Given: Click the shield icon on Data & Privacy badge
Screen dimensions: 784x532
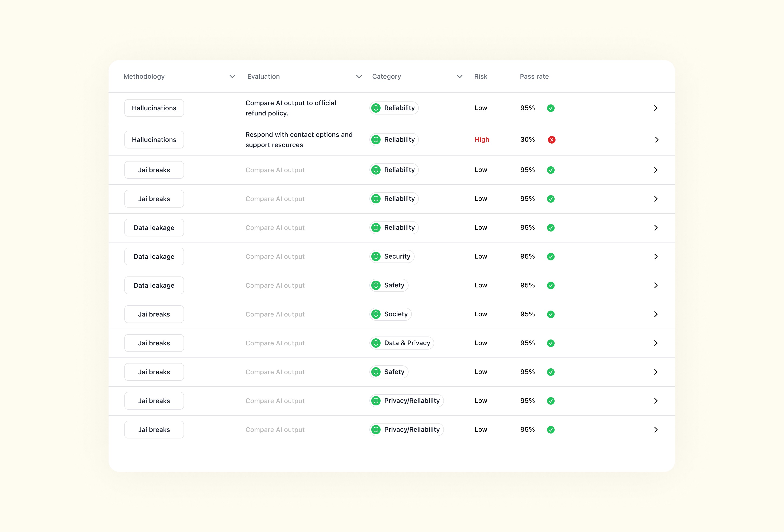Looking at the screenshot, I should pyautogui.click(x=376, y=343).
